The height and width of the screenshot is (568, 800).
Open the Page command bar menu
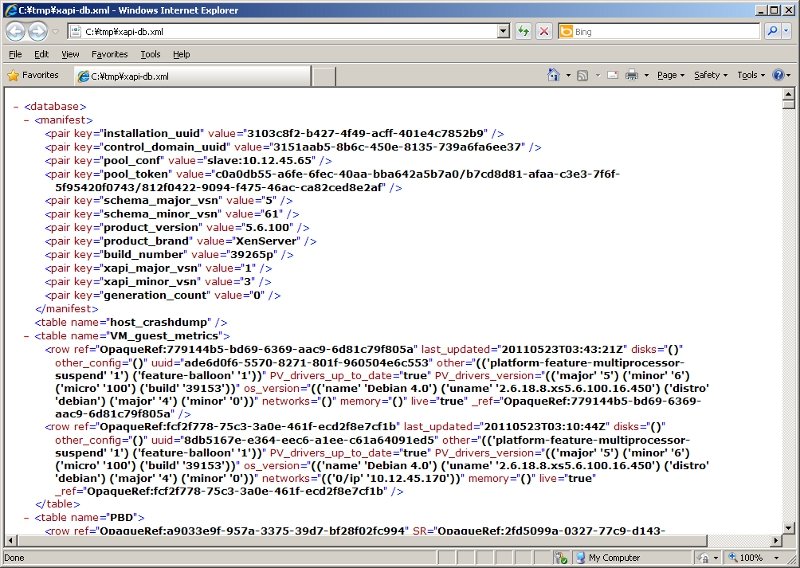[670, 76]
